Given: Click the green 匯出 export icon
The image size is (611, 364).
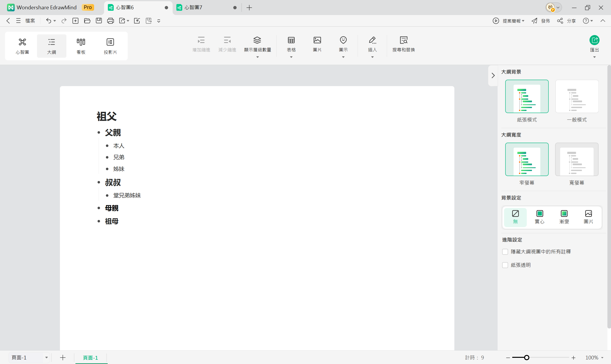Looking at the screenshot, I should (594, 40).
